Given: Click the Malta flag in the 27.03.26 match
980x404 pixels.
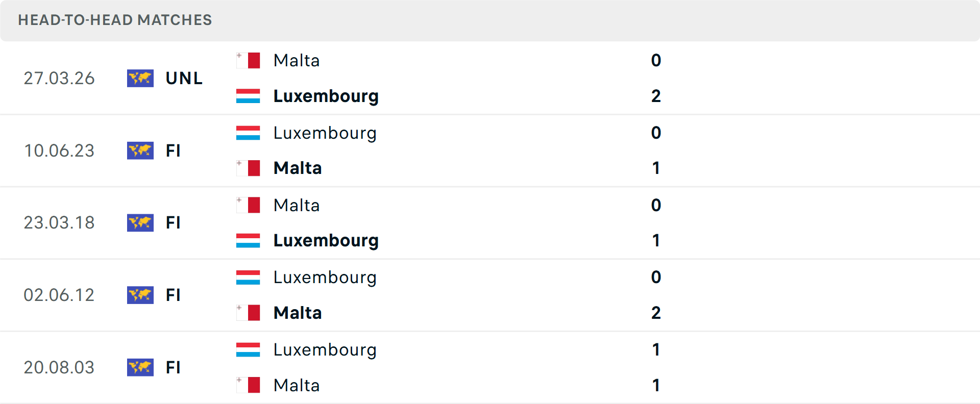Looking at the screenshot, I should (x=248, y=60).
